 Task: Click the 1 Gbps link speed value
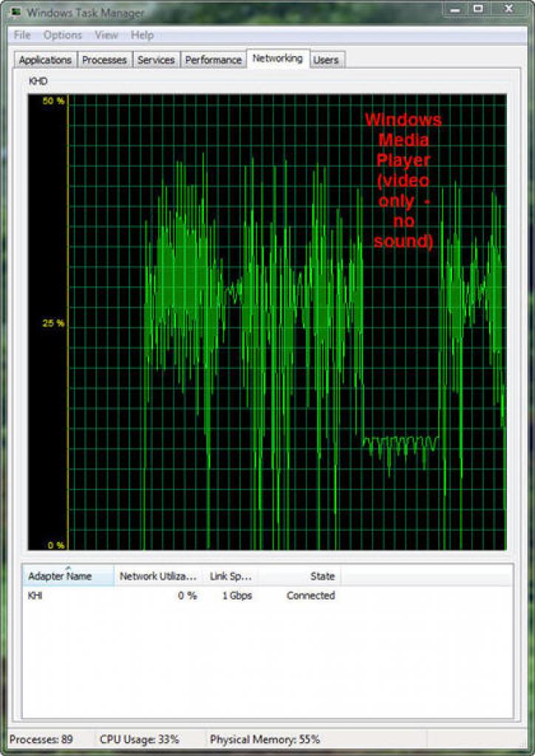[x=237, y=596]
